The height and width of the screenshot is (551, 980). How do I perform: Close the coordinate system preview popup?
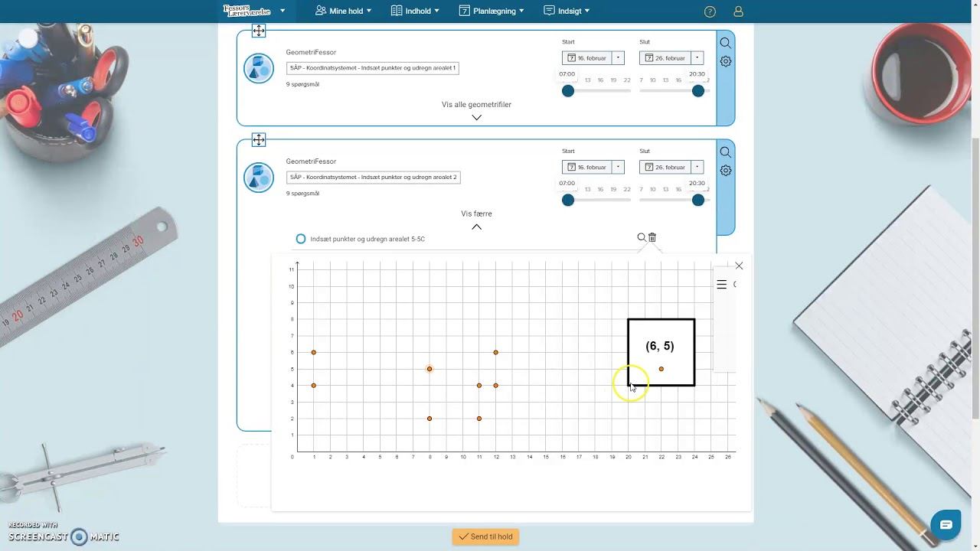[739, 266]
